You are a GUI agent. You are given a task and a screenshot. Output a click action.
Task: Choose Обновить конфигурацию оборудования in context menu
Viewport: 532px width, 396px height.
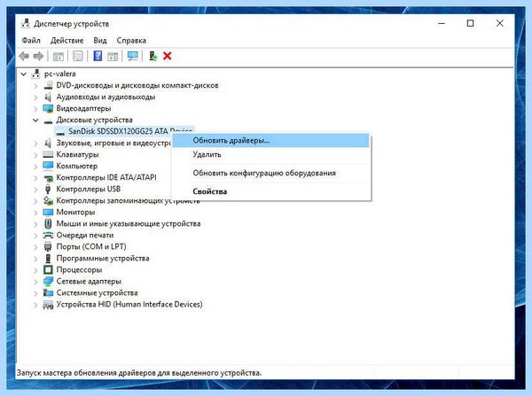[271, 173]
